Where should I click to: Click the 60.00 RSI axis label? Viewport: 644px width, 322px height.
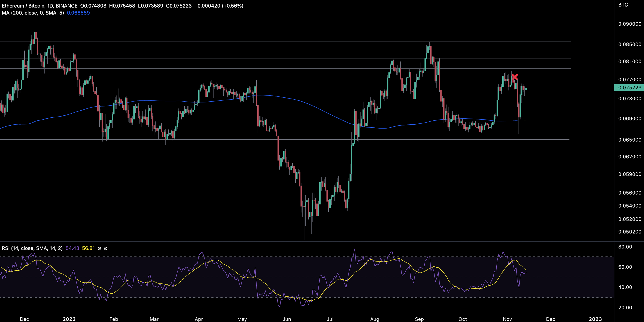point(625,267)
